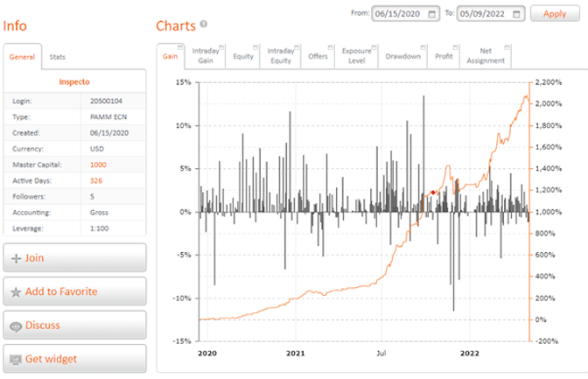Switch to the Stats info tab
This screenshot has width=588, height=379.
point(58,57)
